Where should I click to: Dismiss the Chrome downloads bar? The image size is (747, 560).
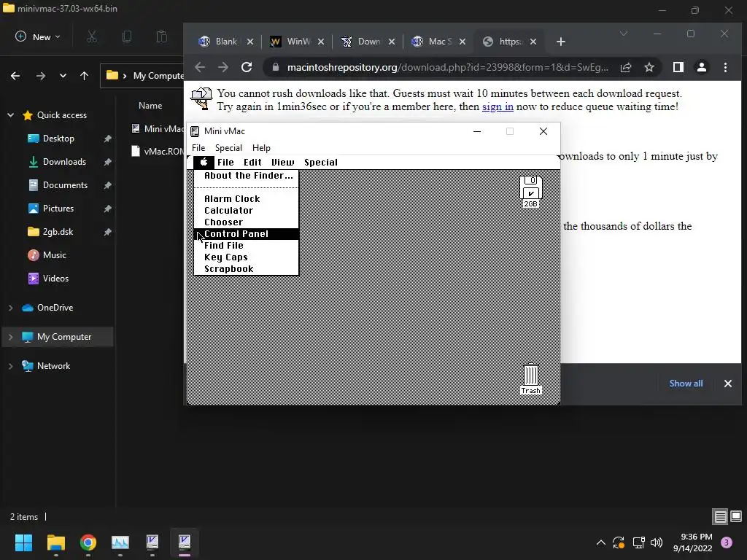727,384
